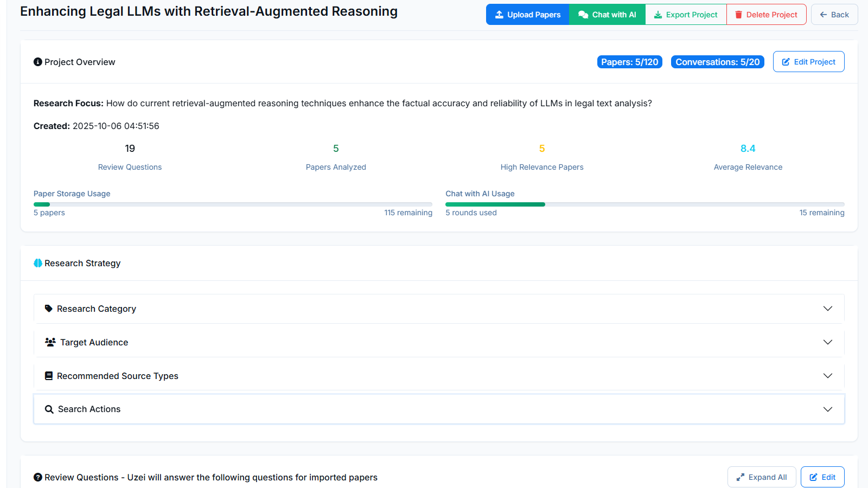The height and width of the screenshot is (488, 868).
Task: Click the expand arrows icon in Expand All
Action: click(x=740, y=477)
